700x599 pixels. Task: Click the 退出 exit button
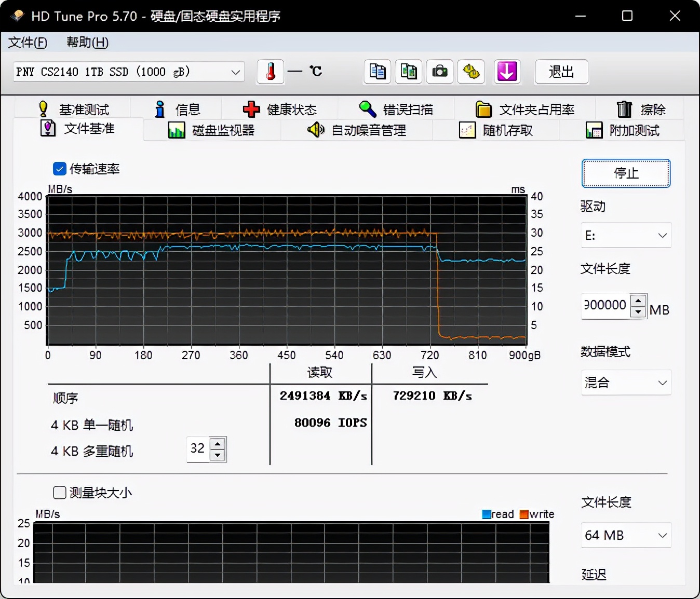561,72
